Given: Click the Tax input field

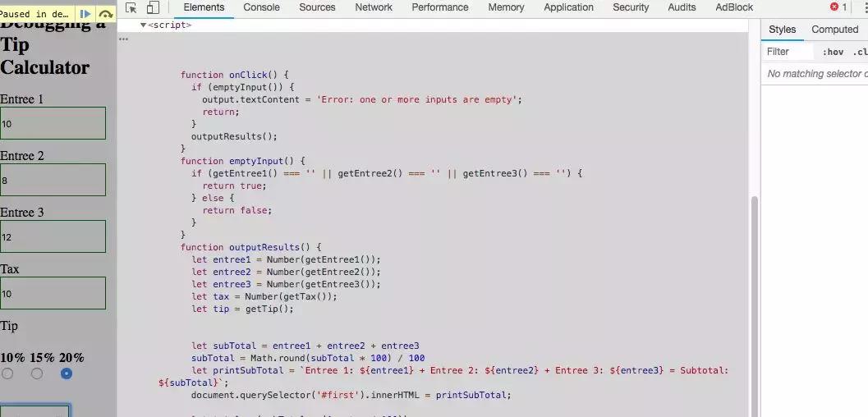Looking at the screenshot, I should pyautogui.click(x=53, y=293).
